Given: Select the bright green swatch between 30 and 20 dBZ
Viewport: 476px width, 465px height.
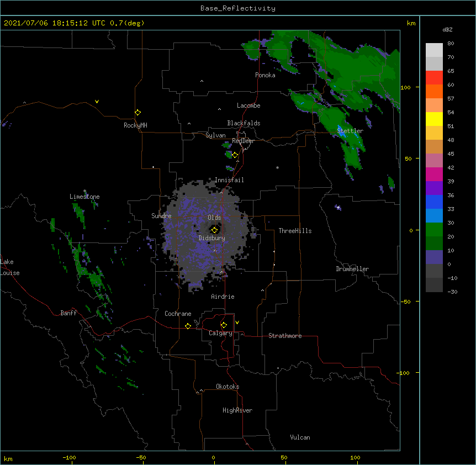Looking at the screenshot, I should click(x=434, y=230).
